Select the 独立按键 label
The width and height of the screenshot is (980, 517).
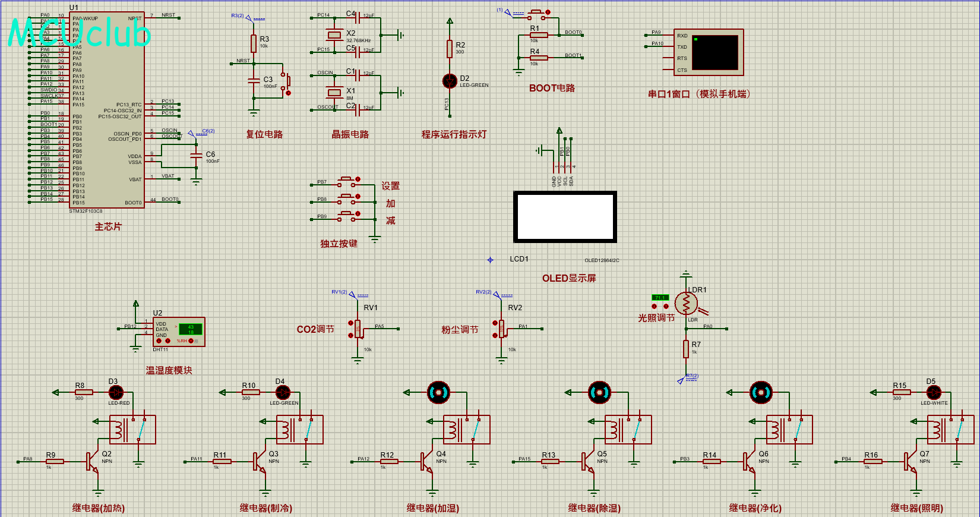(339, 244)
